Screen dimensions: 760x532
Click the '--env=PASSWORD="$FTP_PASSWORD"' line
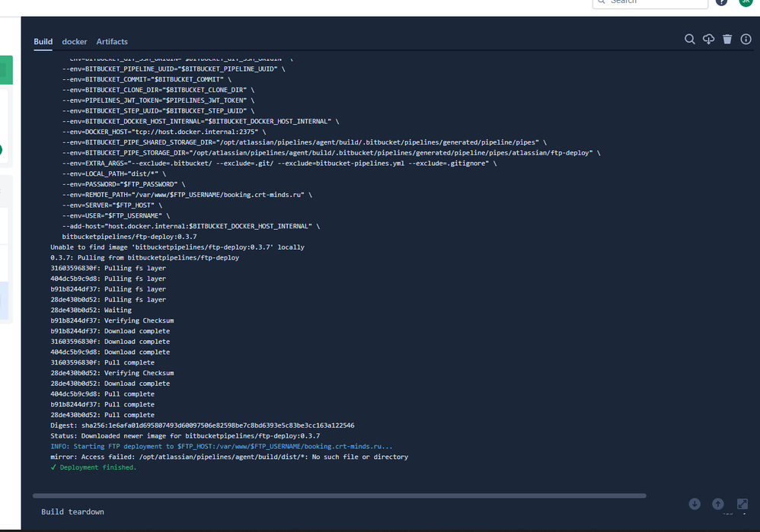(x=123, y=185)
